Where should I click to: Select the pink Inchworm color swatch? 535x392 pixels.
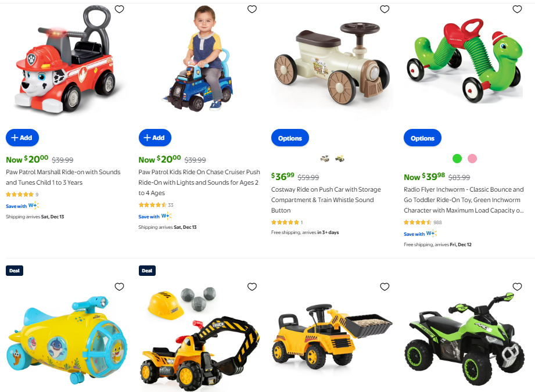point(472,159)
